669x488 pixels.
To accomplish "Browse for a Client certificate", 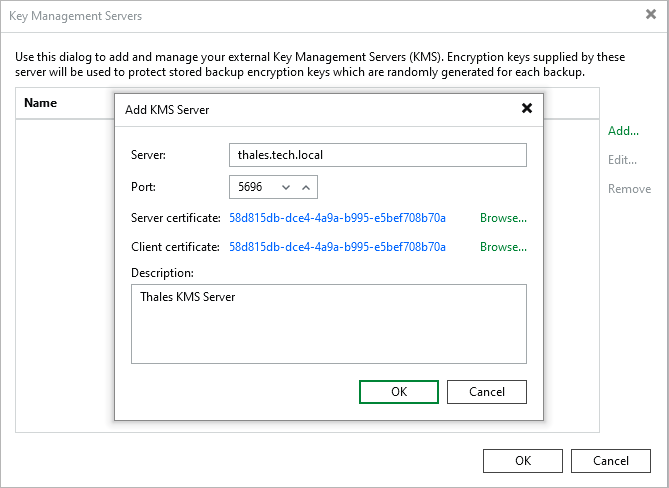I will (503, 247).
